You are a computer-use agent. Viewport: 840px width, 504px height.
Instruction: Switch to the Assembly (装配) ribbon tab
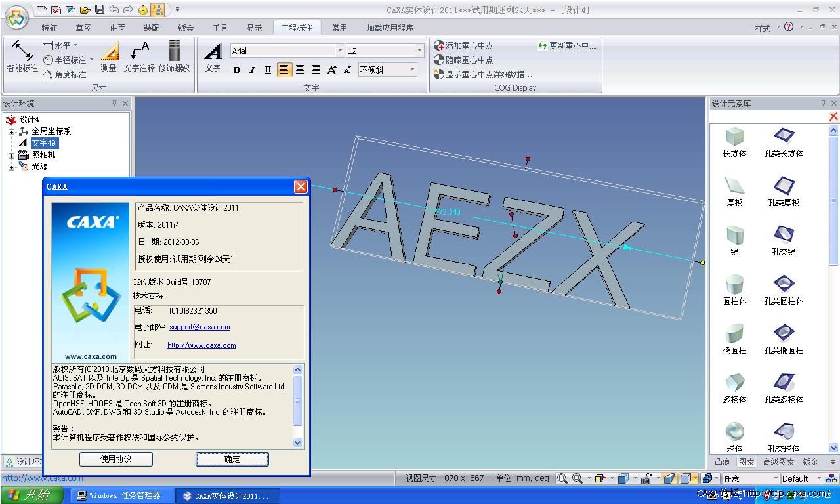click(152, 28)
